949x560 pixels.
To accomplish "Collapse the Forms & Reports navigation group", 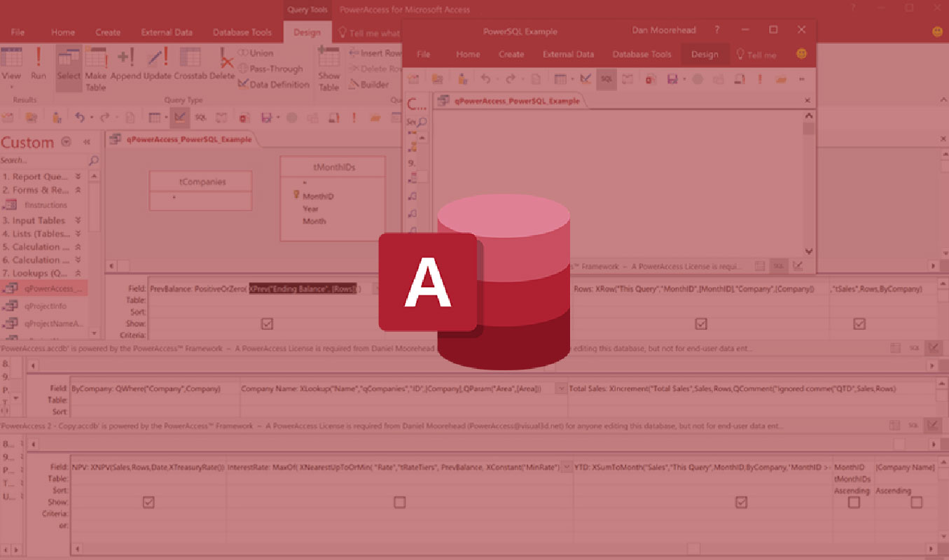I will coord(78,190).
